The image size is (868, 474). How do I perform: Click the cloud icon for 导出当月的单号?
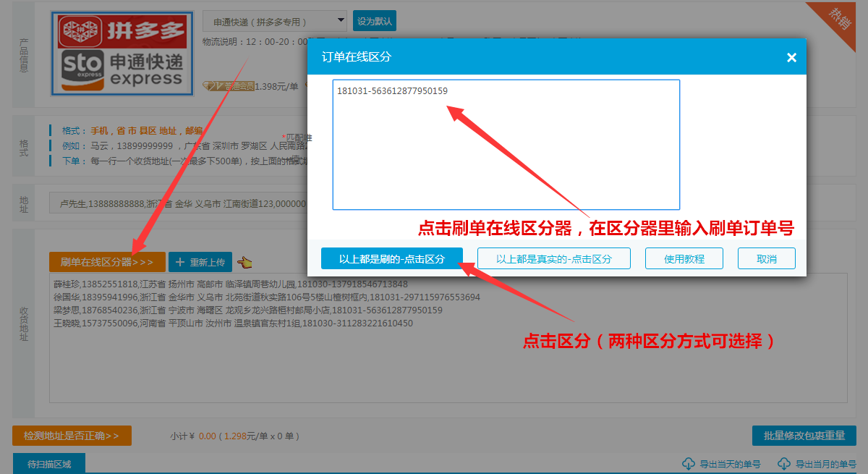[783, 464]
